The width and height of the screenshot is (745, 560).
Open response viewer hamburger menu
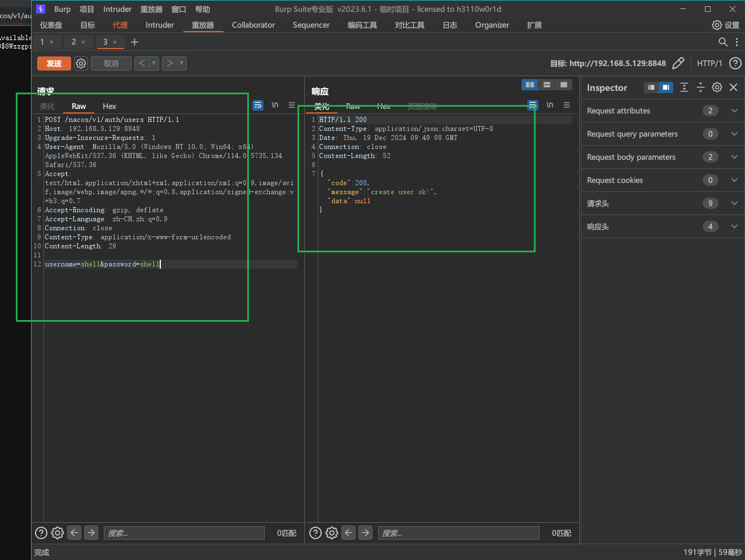point(567,105)
